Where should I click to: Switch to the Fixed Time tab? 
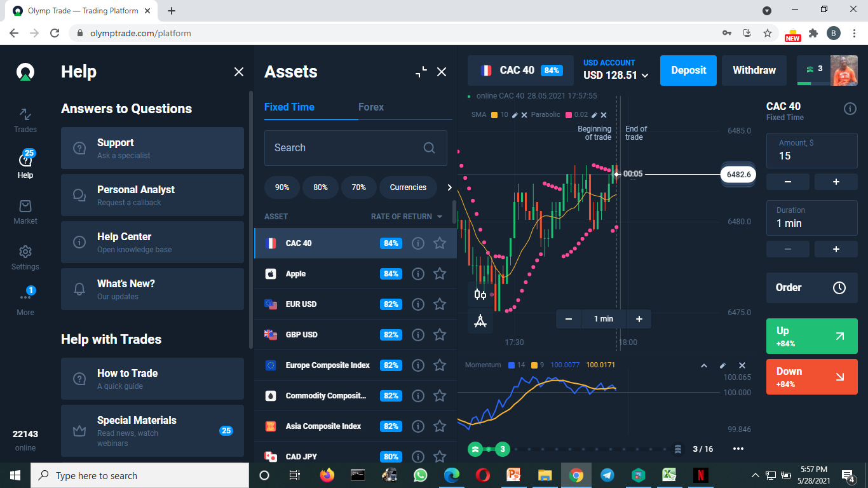[289, 107]
